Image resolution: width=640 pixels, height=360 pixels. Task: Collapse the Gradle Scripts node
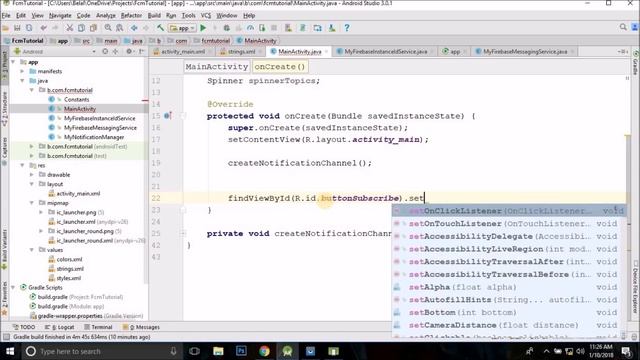coord(13,288)
